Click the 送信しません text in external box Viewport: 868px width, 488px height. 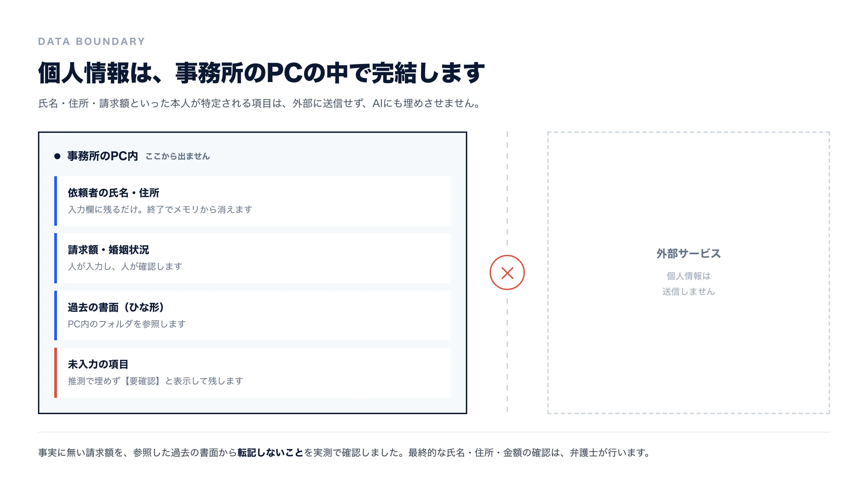click(689, 291)
